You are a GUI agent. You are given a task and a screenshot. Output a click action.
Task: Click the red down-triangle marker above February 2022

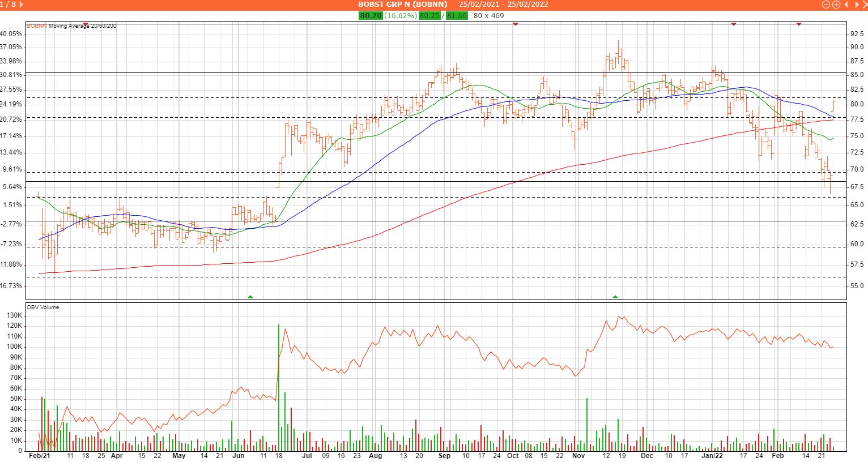(x=798, y=24)
